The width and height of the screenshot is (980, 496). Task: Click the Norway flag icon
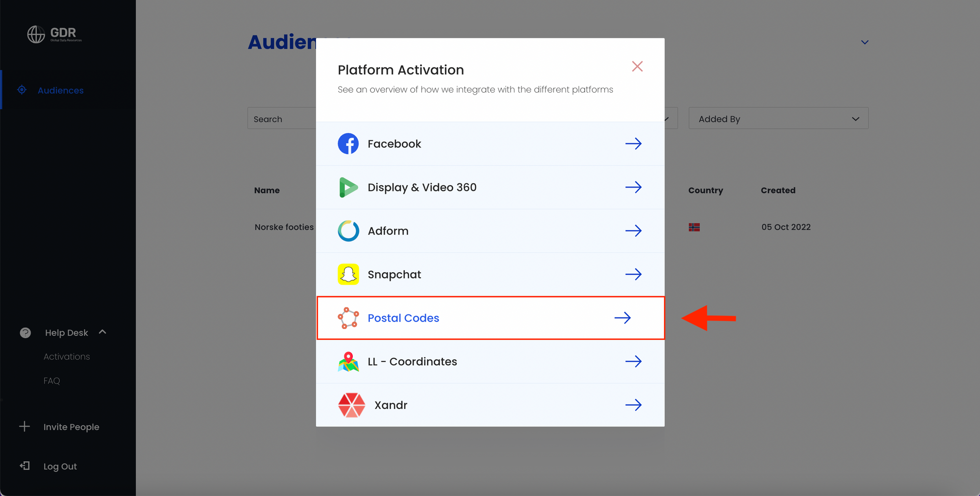pyautogui.click(x=694, y=227)
